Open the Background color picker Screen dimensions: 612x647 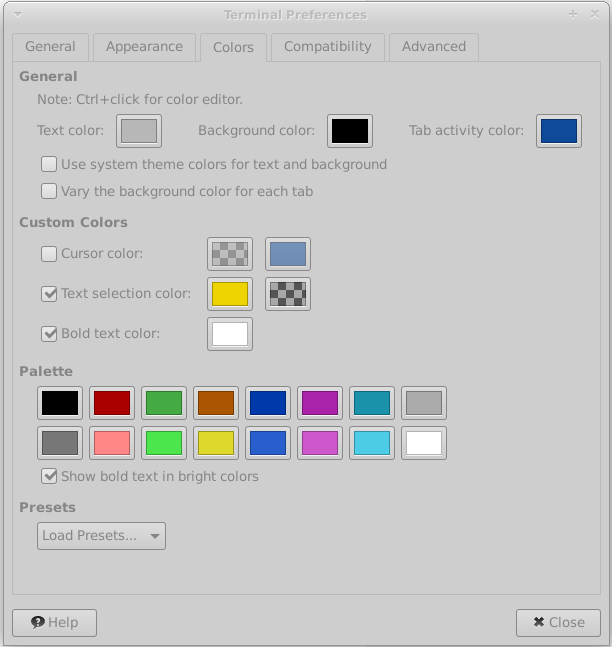point(350,131)
